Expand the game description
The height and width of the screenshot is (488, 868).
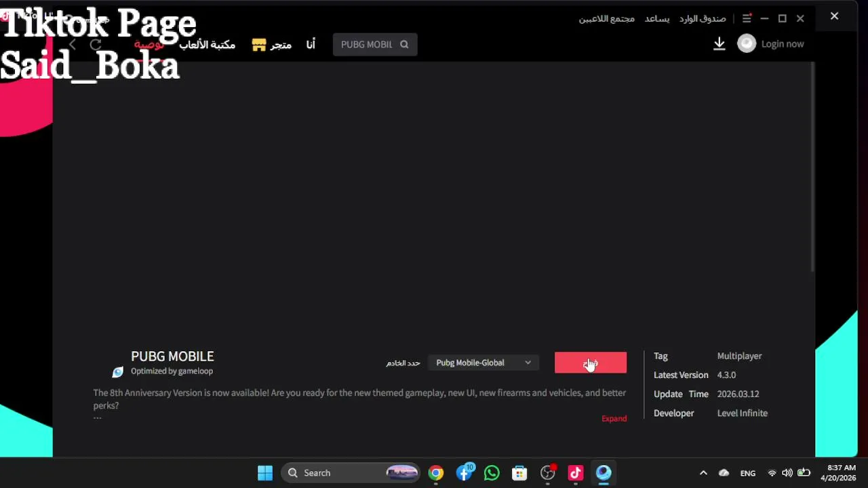614,419
